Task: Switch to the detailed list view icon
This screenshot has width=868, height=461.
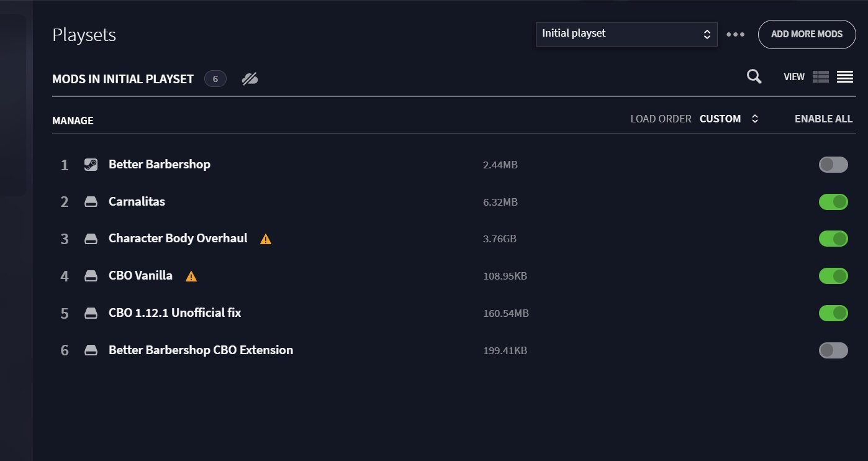Action: point(821,77)
